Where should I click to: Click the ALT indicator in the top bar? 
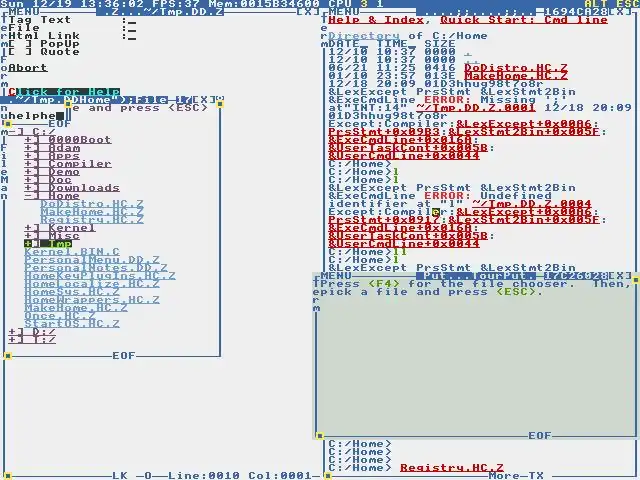point(596,4)
